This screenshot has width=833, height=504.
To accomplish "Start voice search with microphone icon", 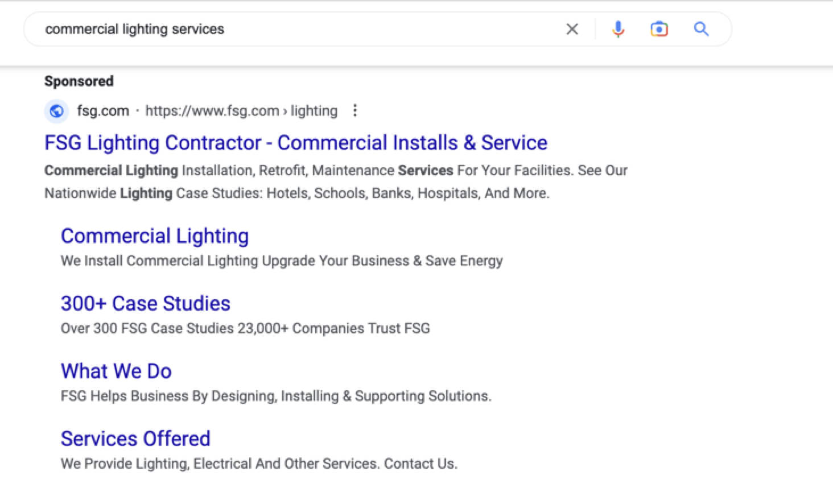I will click(618, 29).
